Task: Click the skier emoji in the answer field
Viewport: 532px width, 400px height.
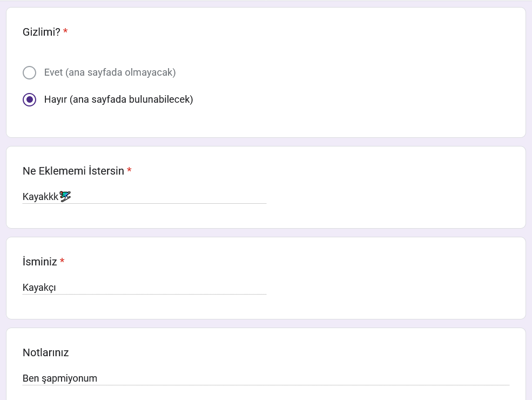Action: click(65, 196)
